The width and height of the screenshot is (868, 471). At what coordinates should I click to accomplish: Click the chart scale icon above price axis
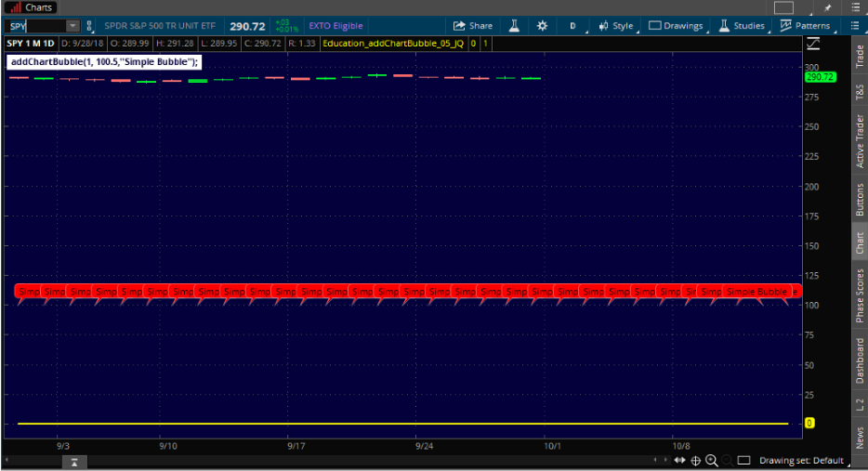(x=814, y=44)
